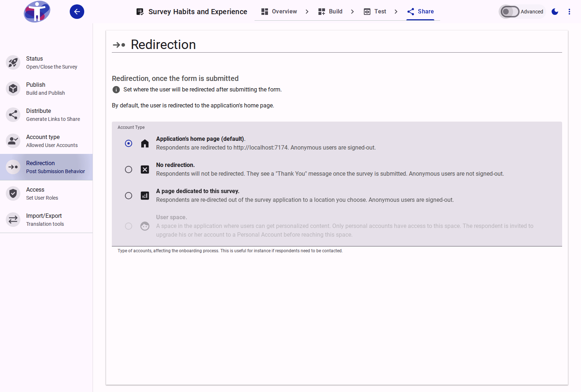Click the 'Account Type' field label

[131, 127]
